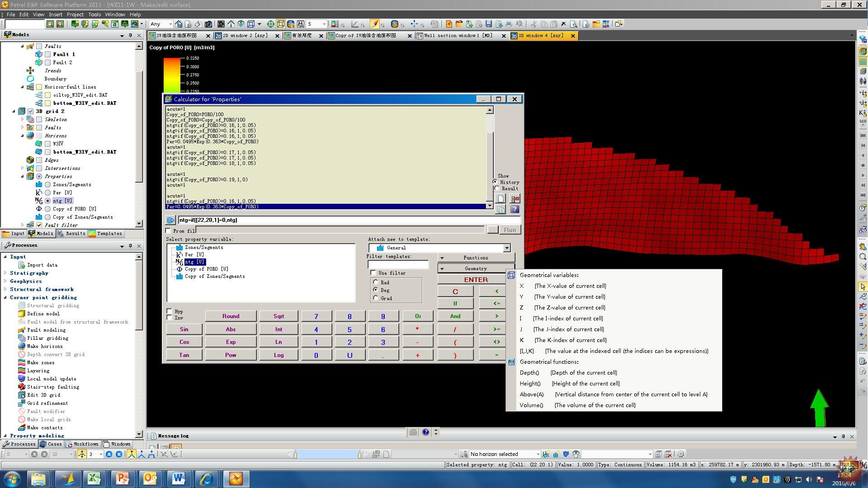Screen dimensions: 868x488
Task: Select the Per [U] property radio button
Action: 47,192
